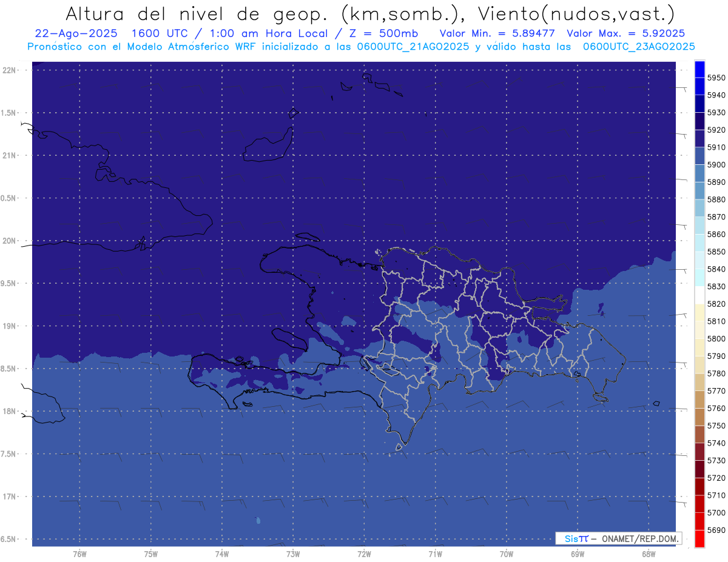Click the 8.5N latitude axis label
728x562 pixels.
(x=9, y=369)
